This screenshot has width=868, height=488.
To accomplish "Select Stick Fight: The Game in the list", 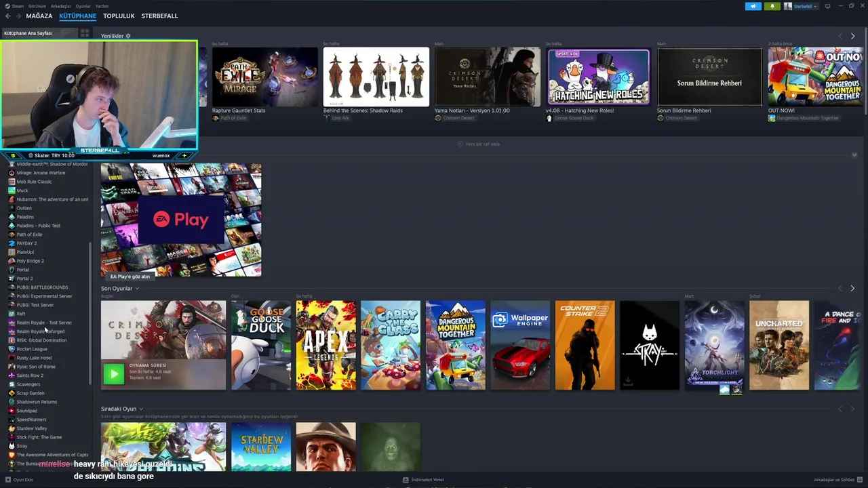I will click(x=39, y=437).
